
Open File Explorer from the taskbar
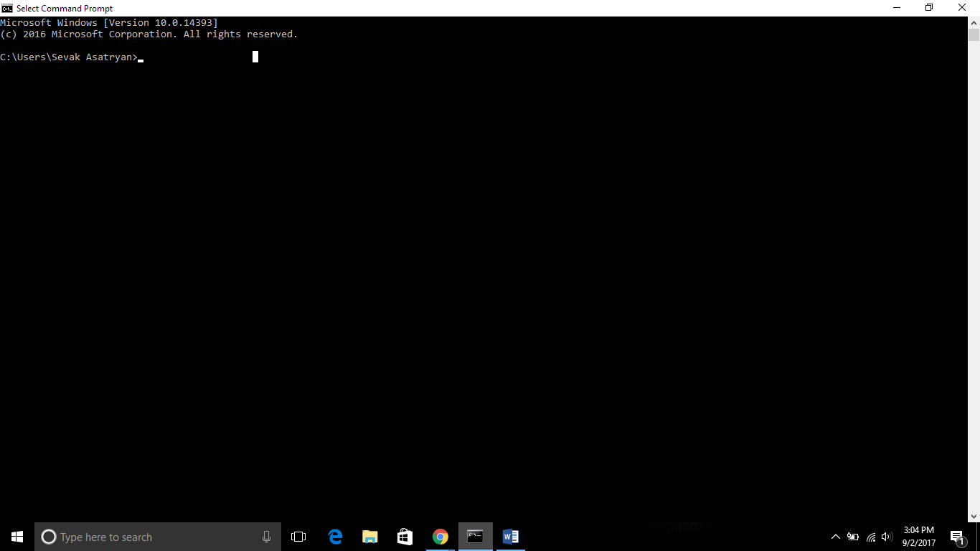[x=370, y=537]
